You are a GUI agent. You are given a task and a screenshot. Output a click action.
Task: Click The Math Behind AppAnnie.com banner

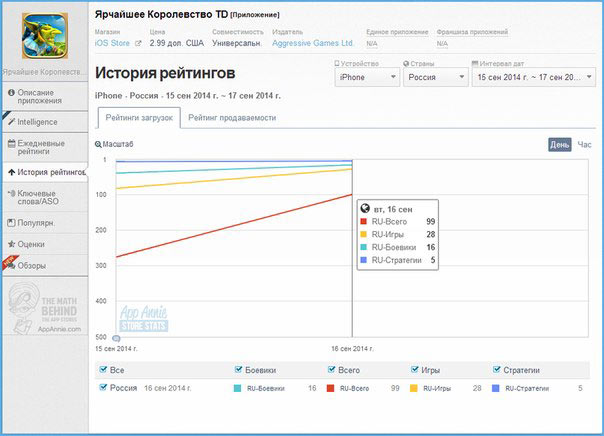click(x=45, y=307)
